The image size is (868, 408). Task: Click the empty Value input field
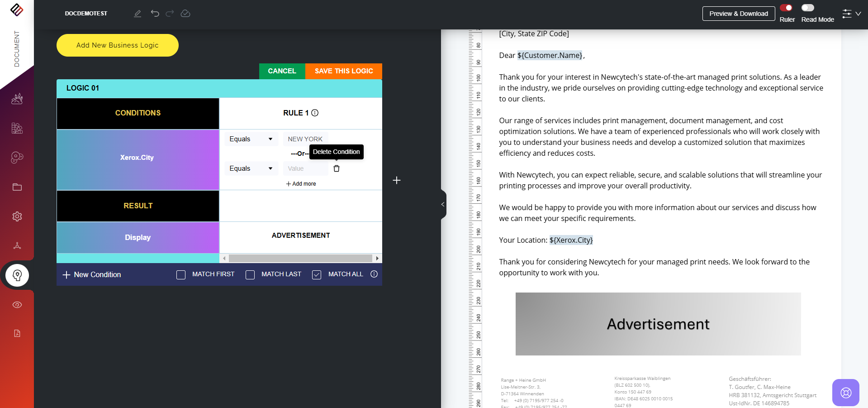(306, 168)
